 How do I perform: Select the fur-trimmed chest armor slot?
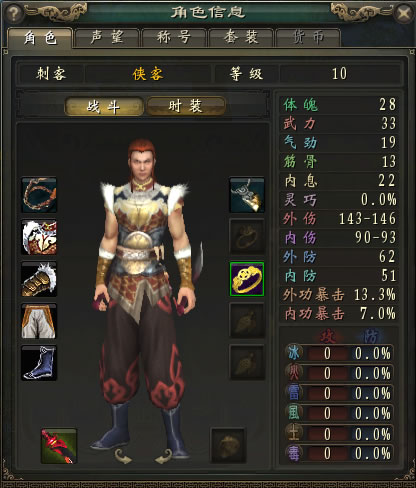pyautogui.click(x=39, y=237)
